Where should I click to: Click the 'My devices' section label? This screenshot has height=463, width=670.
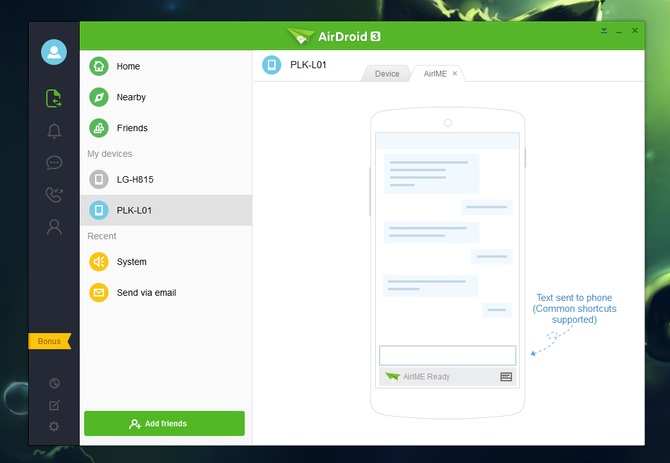110,154
